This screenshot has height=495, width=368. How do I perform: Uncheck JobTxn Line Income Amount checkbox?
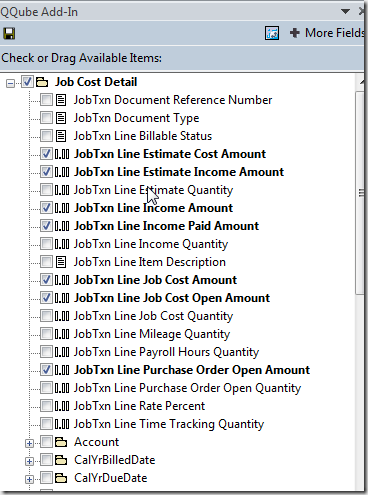point(46,207)
